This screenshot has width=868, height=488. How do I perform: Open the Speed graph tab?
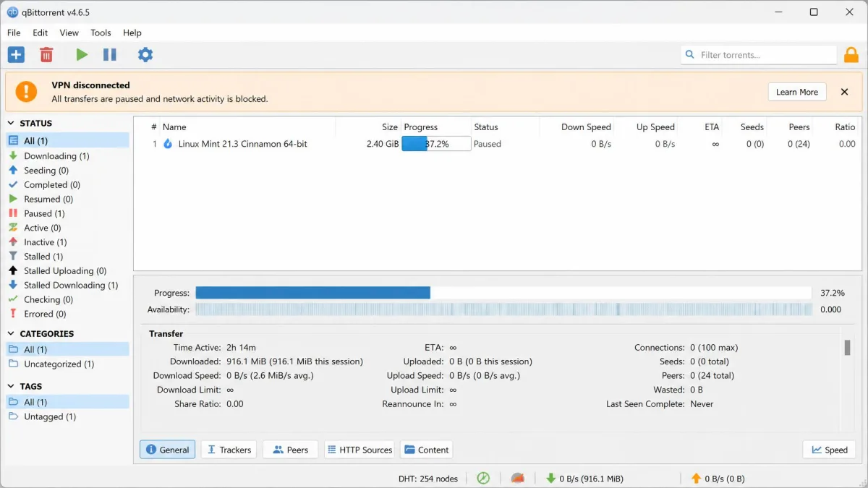tap(830, 450)
